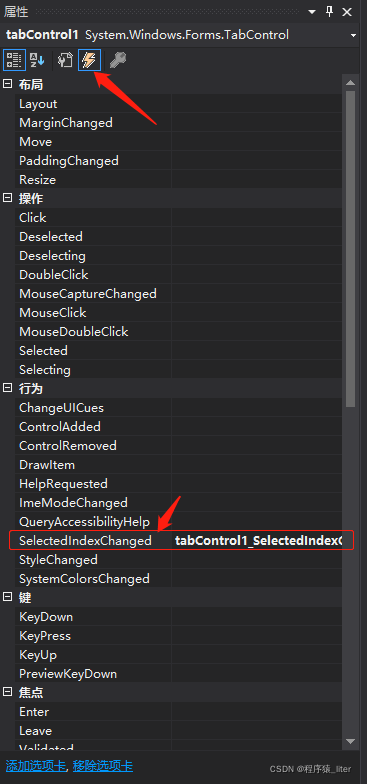Select the DrawItem event entry
This screenshot has width=367, height=784.
coord(47,464)
